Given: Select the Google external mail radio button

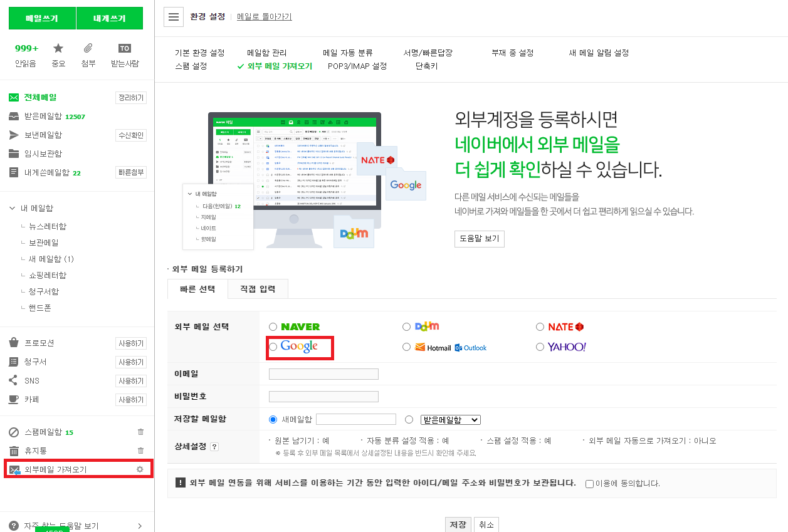Looking at the screenshot, I should tap(273, 347).
